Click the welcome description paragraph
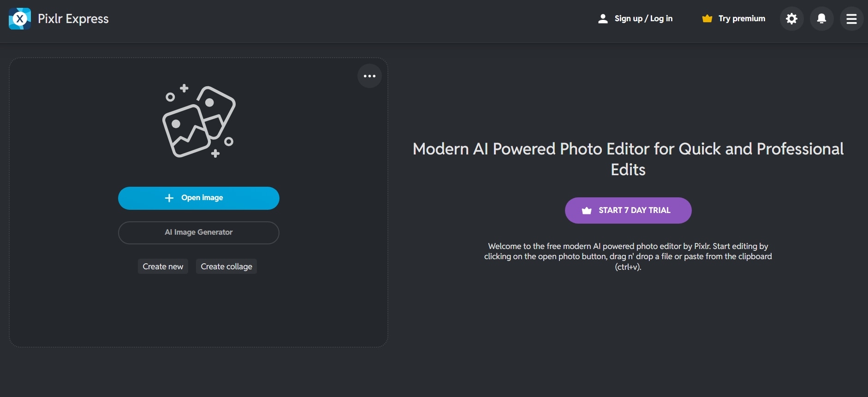The height and width of the screenshot is (397, 868). tap(628, 256)
